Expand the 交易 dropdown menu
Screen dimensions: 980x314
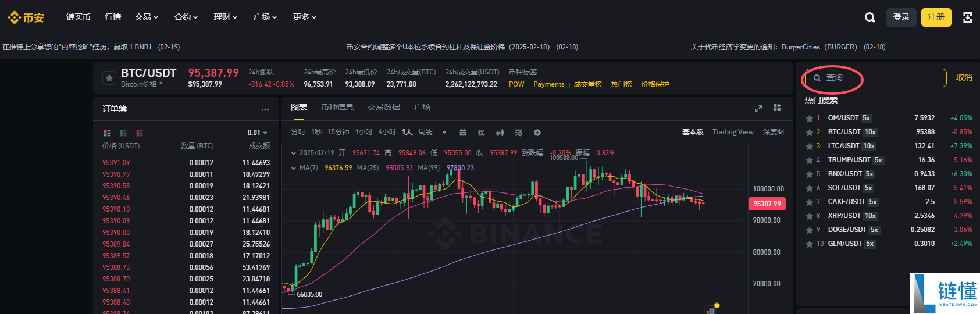pos(147,17)
